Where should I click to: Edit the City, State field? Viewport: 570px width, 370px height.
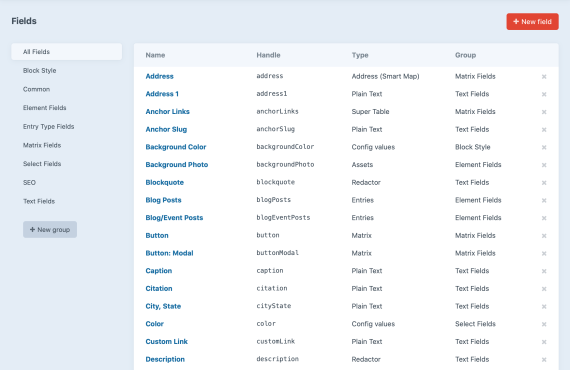click(x=163, y=306)
